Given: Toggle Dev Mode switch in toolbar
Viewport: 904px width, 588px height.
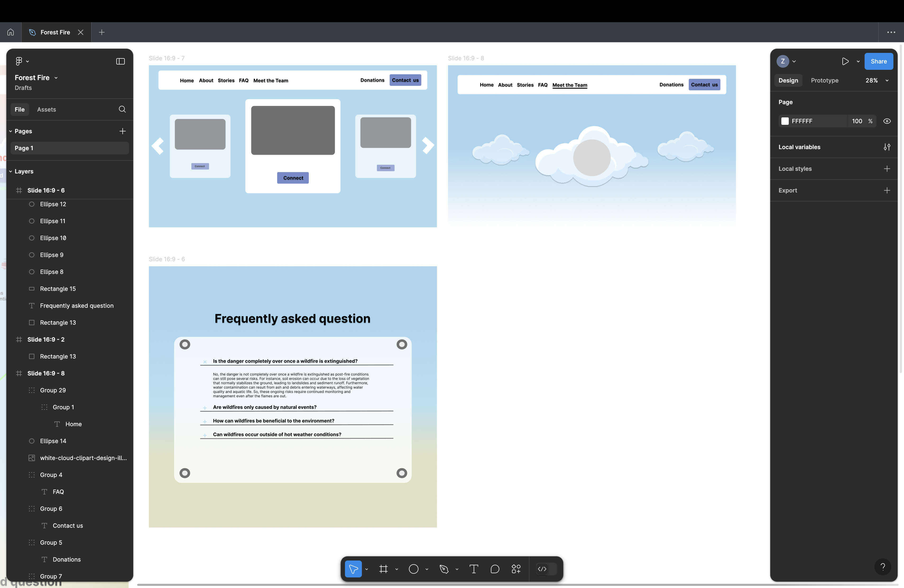Looking at the screenshot, I should click(x=546, y=569).
